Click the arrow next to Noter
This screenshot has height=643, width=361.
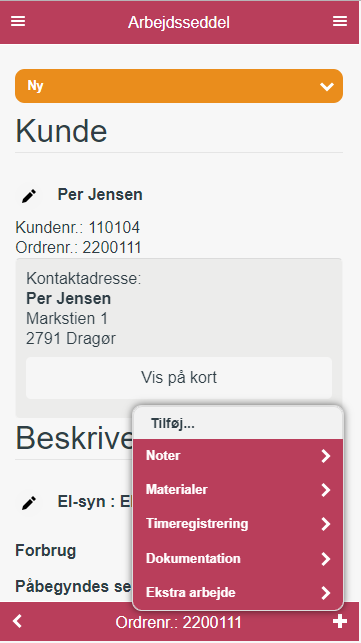tap(326, 456)
